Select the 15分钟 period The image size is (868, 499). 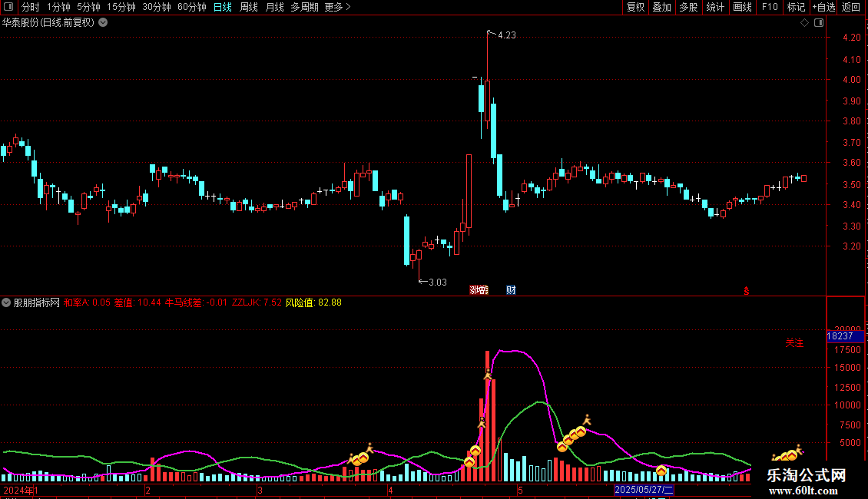point(121,7)
